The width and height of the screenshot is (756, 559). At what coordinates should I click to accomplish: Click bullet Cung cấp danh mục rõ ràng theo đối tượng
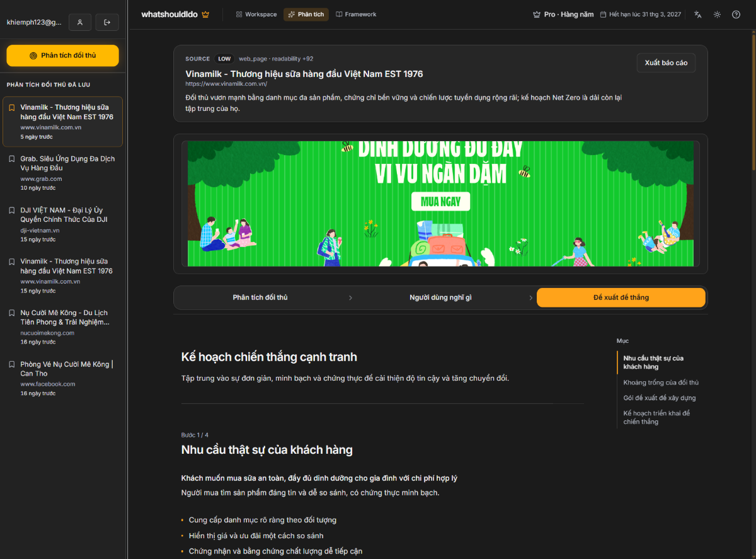[x=263, y=520]
